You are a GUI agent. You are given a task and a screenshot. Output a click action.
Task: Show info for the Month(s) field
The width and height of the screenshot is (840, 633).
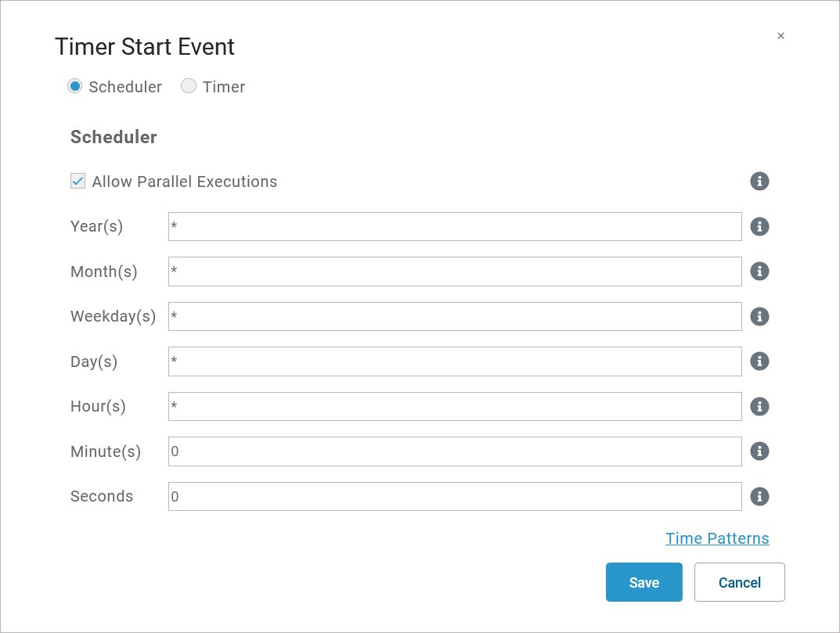pyautogui.click(x=759, y=272)
